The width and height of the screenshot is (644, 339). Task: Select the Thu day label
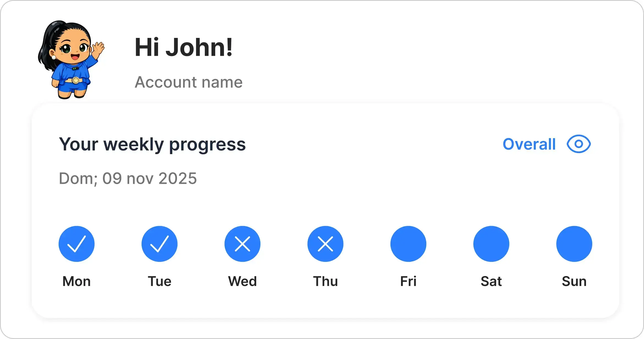[325, 281]
